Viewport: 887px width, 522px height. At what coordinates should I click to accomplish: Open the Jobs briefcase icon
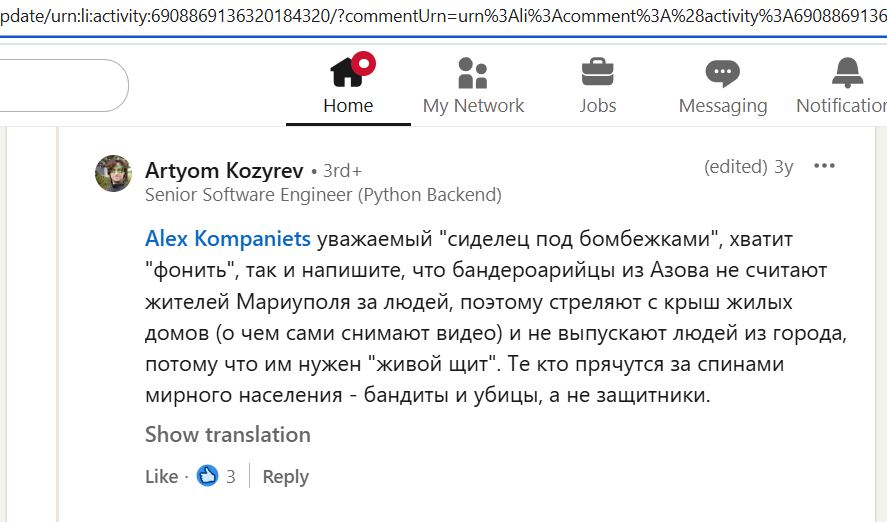pos(598,72)
